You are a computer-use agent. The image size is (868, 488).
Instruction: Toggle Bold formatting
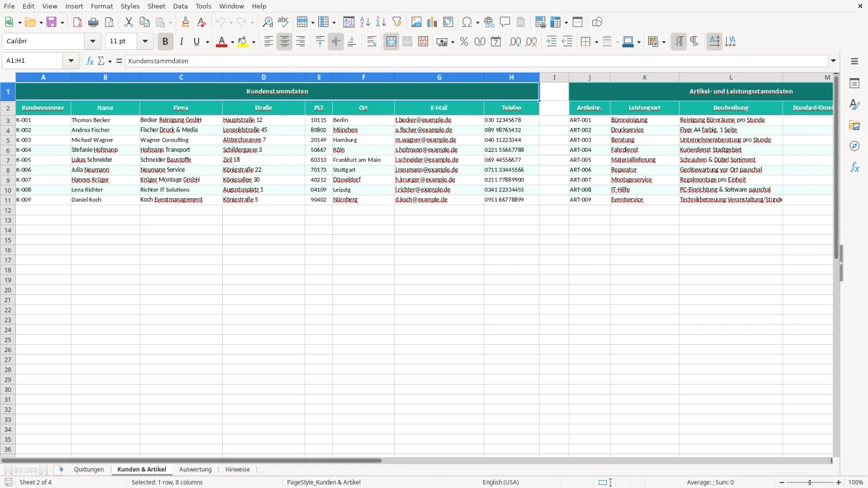pyautogui.click(x=165, y=42)
